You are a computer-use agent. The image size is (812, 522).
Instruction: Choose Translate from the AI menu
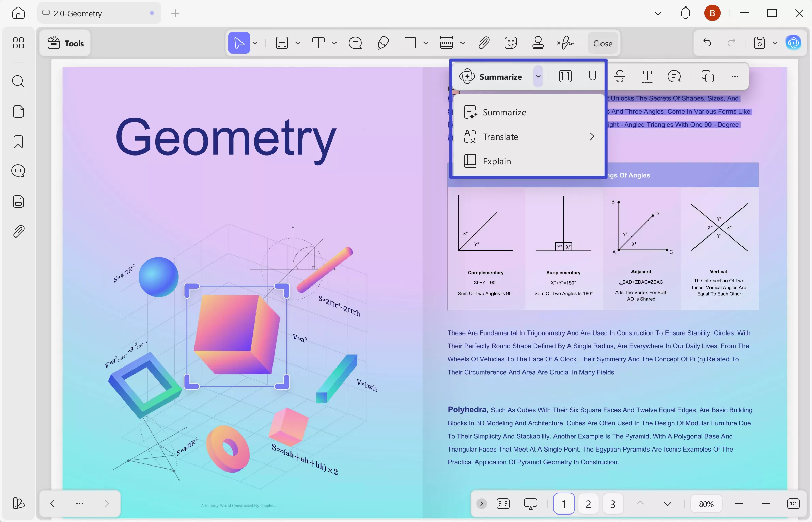(x=500, y=136)
